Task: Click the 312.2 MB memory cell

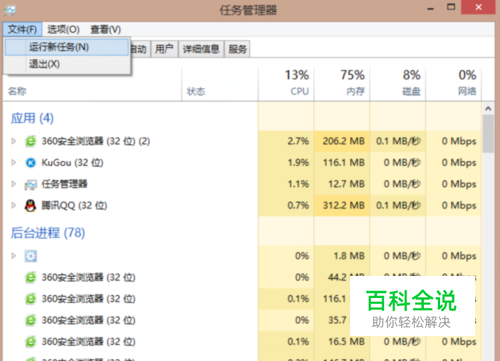Action: 343,205
